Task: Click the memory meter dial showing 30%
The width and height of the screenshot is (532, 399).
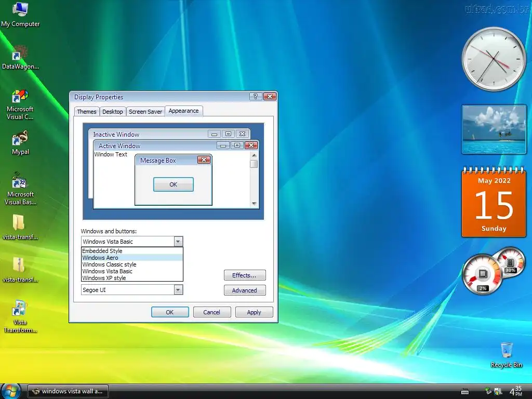Action: (x=510, y=262)
